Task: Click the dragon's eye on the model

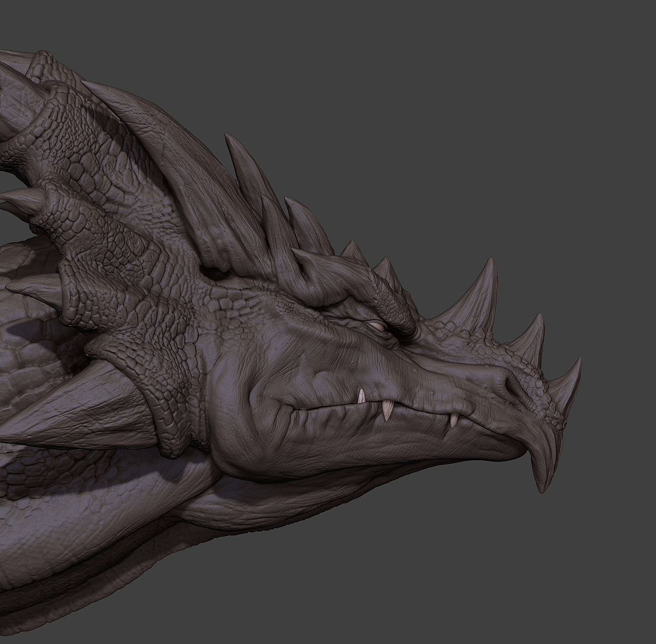Action: click(x=377, y=325)
